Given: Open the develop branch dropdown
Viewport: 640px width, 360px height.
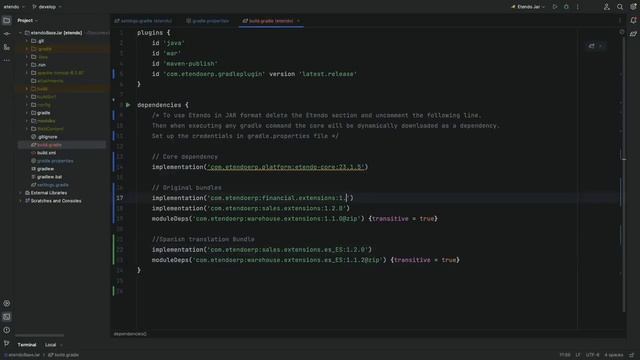Looking at the screenshot, I should tap(47, 7).
